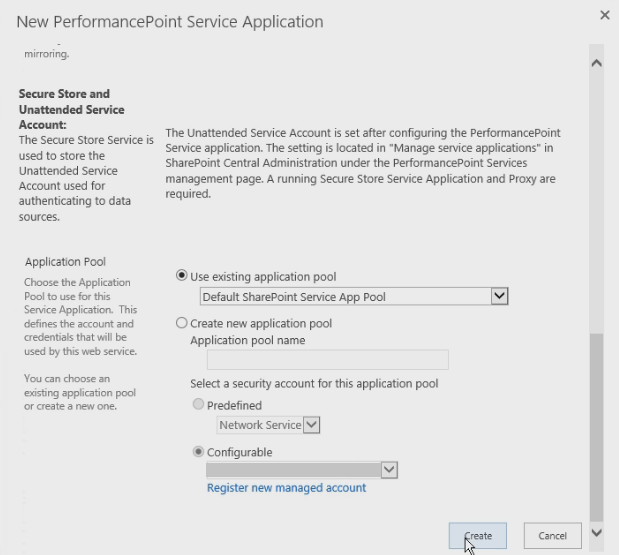Click the vertical scrollbar thumb
619x555 pixels.
pyautogui.click(x=596, y=428)
